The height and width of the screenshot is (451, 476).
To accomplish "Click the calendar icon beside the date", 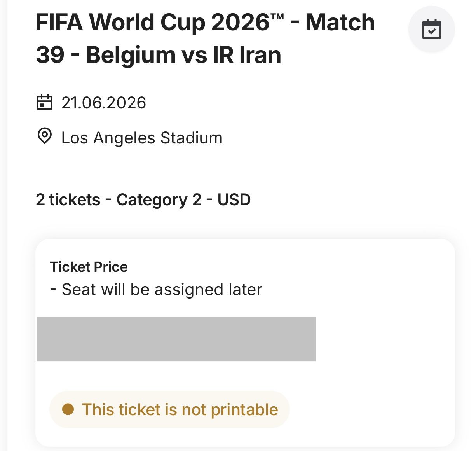I will [45, 103].
